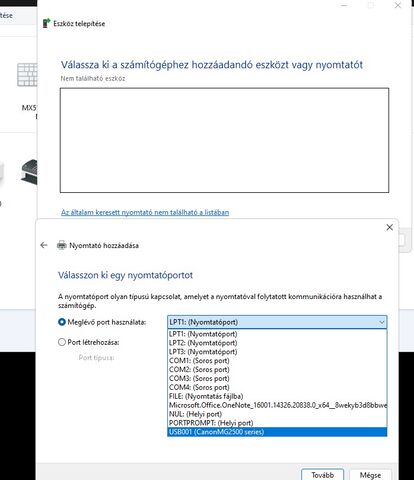Choose PORTPROMPT: (Helyi port) entry
Image resolution: width=414 pixels, height=480 pixels.
[x=277, y=423]
